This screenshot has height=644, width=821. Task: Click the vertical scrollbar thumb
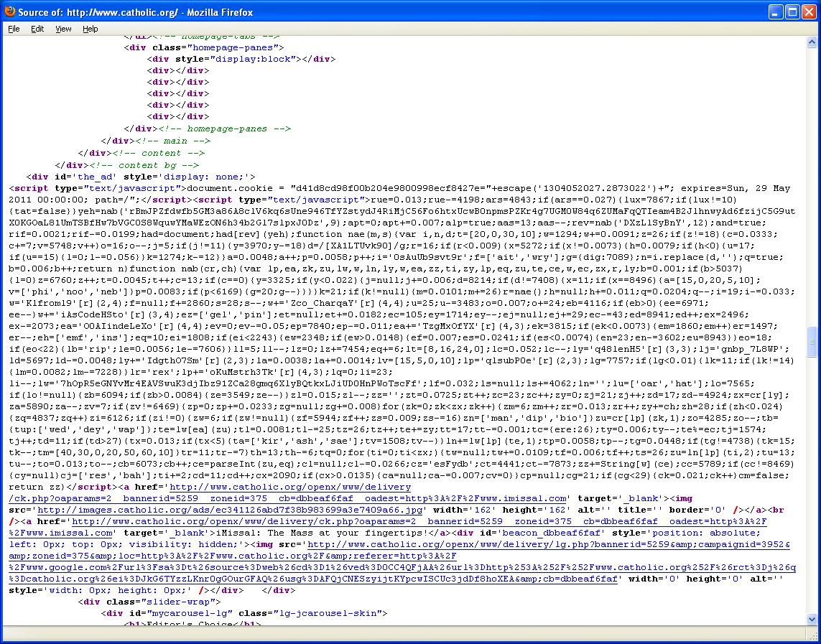click(813, 341)
